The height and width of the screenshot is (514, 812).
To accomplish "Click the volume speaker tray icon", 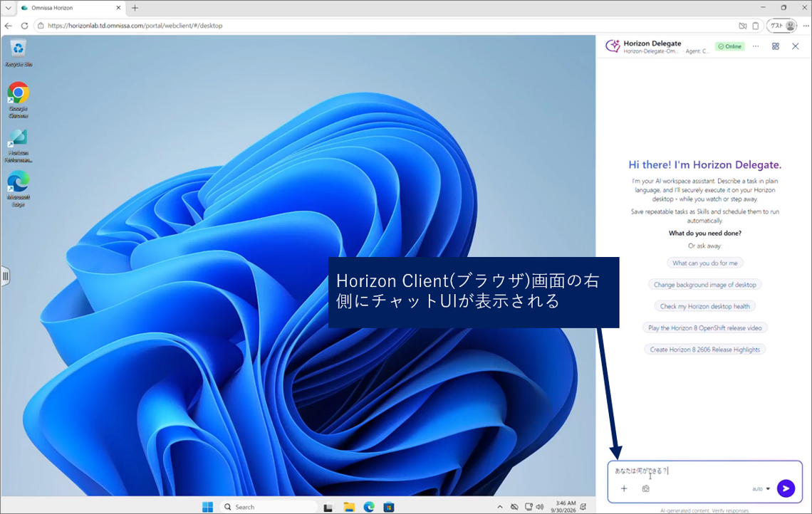I will 540,508.
